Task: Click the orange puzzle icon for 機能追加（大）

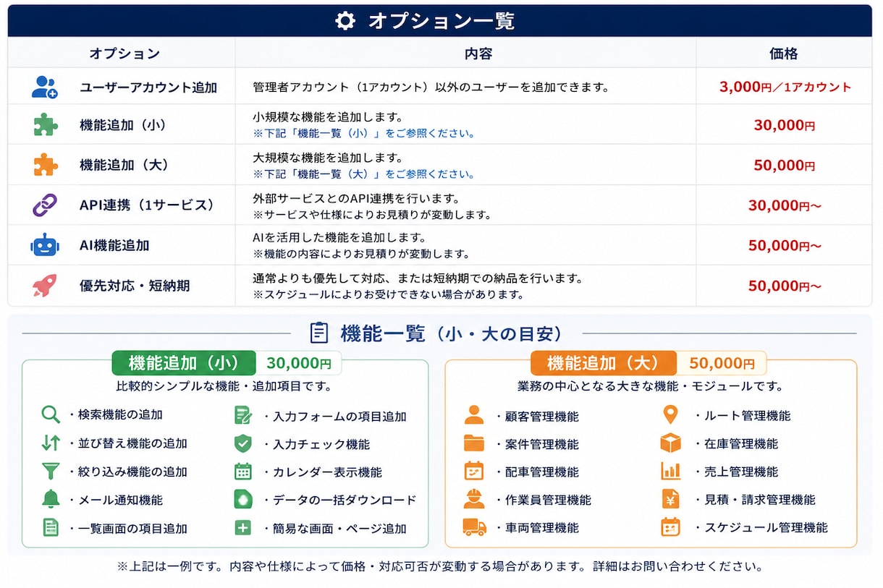Action: tap(46, 164)
